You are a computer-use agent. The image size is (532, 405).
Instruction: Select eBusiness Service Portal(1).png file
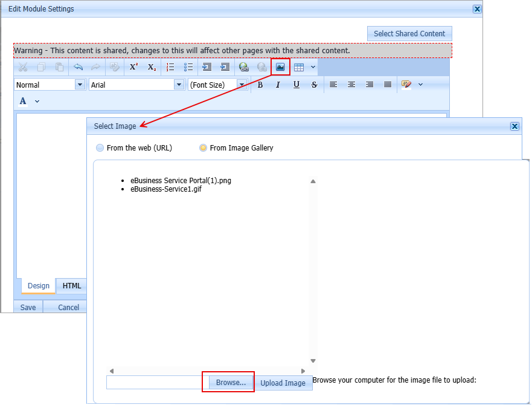point(181,180)
